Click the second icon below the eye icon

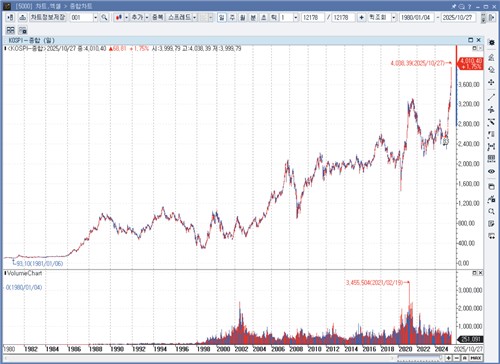coord(491,199)
